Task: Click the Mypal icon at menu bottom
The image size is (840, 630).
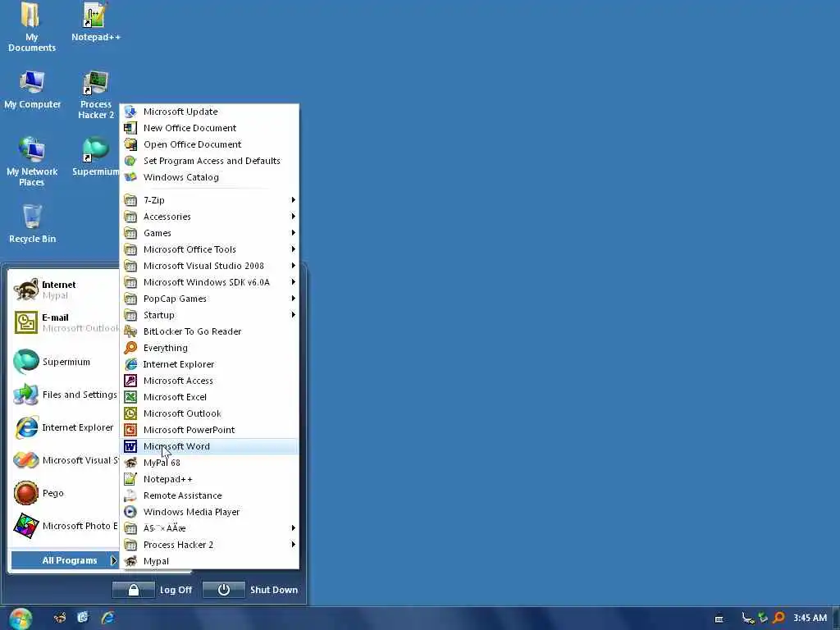Action: pos(130,561)
